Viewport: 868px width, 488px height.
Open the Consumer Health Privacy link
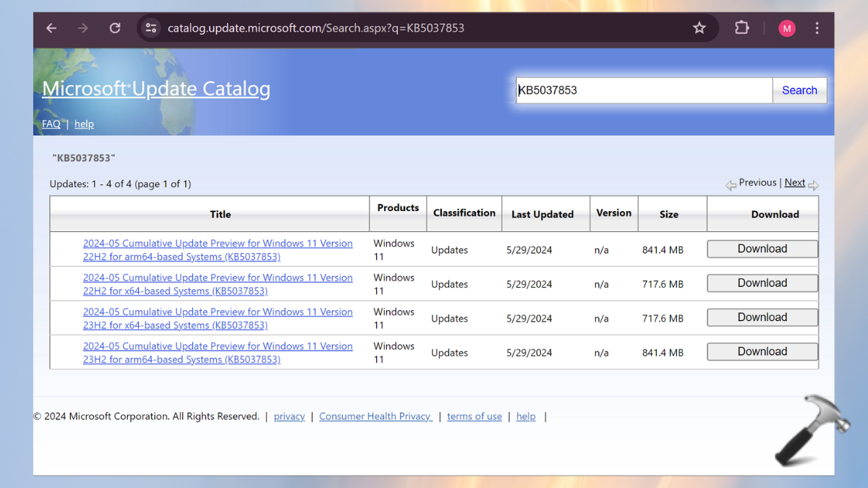[375, 416]
